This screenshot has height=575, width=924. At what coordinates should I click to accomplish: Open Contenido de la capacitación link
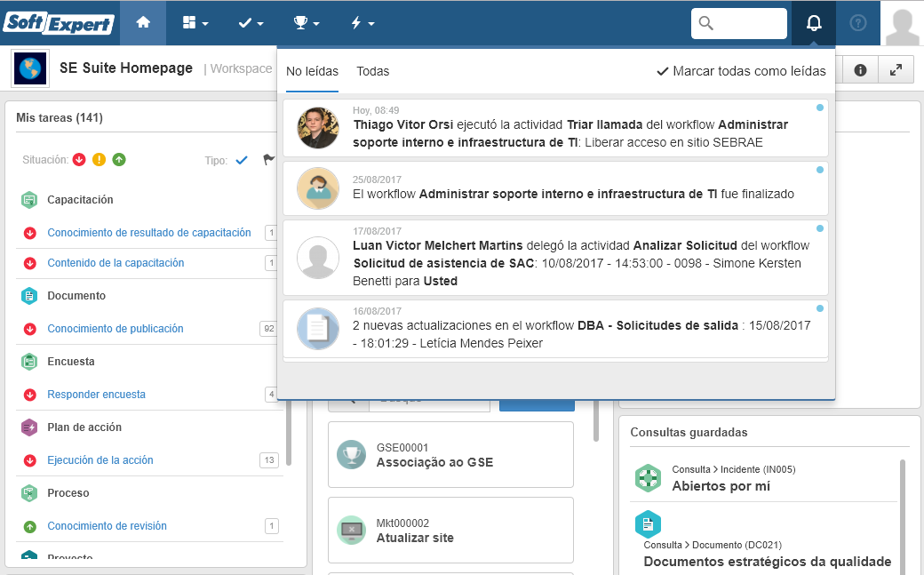coord(115,263)
